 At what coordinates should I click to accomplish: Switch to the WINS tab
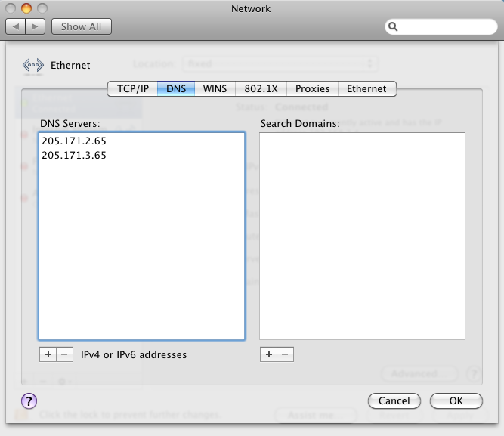pyautogui.click(x=215, y=88)
